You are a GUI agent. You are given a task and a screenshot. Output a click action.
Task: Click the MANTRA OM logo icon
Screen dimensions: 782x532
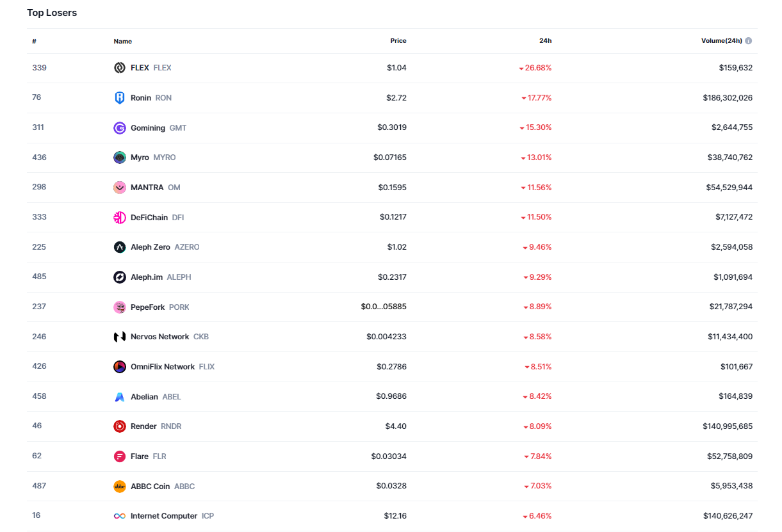pyautogui.click(x=120, y=188)
